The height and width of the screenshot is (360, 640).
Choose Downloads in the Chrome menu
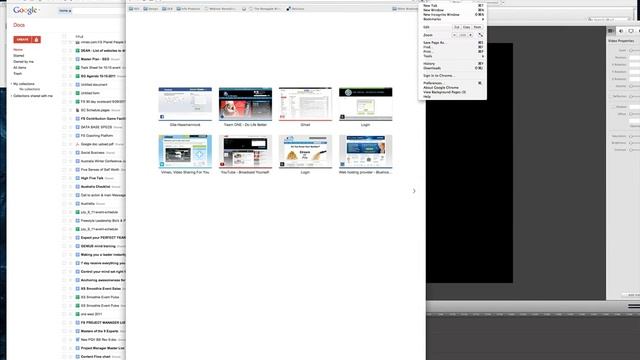point(452,68)
